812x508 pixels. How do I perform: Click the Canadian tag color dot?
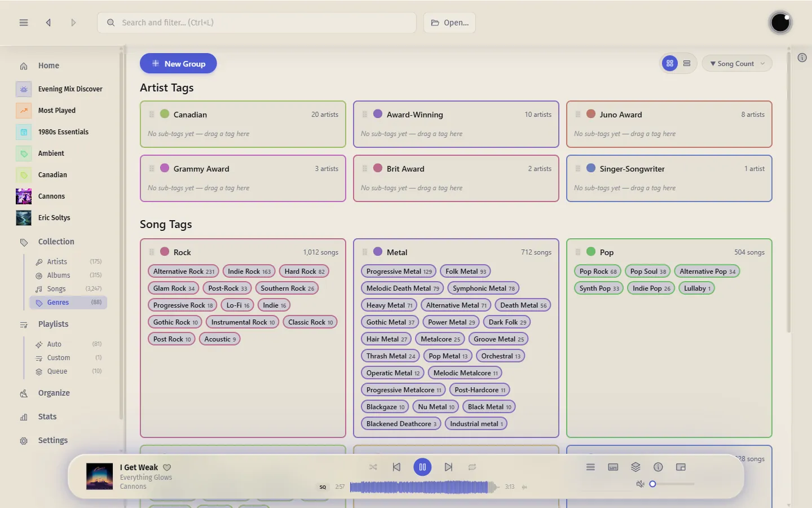click(165, 113)
